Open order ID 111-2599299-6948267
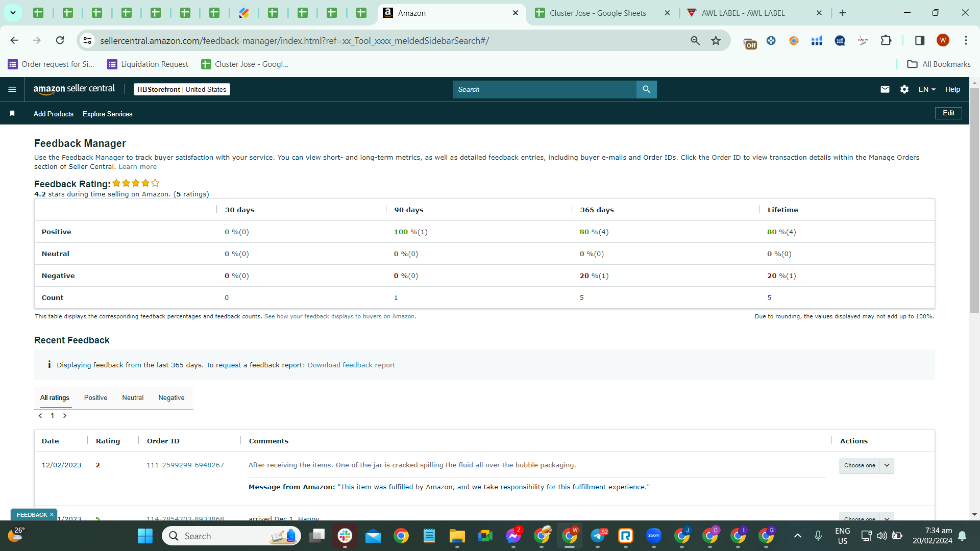 coord(185,465)
